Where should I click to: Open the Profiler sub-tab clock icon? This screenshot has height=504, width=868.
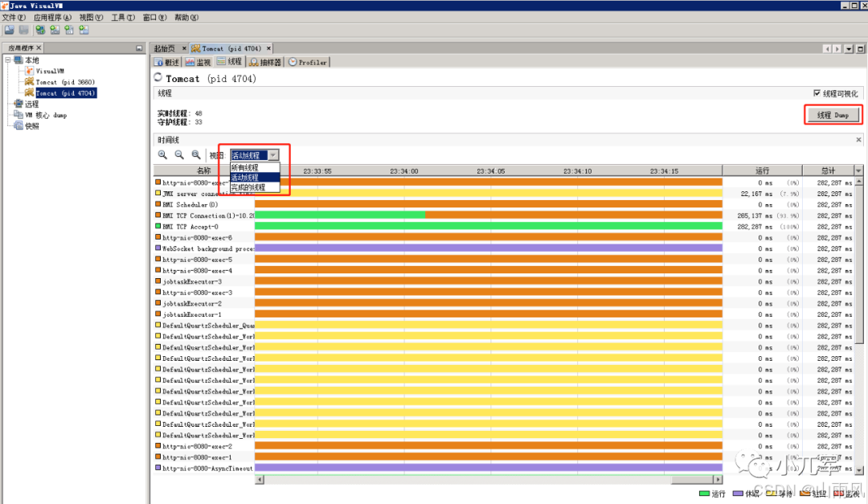(x=291, y=62)
